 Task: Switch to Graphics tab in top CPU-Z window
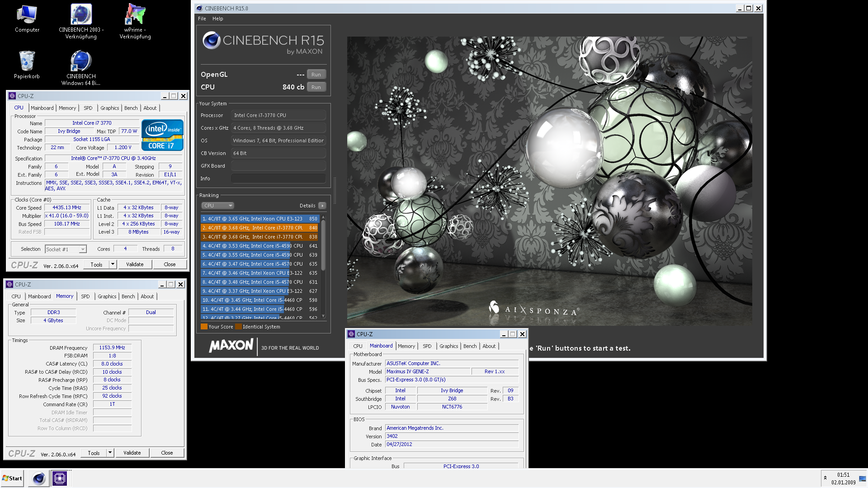click(x=110, y=108)
